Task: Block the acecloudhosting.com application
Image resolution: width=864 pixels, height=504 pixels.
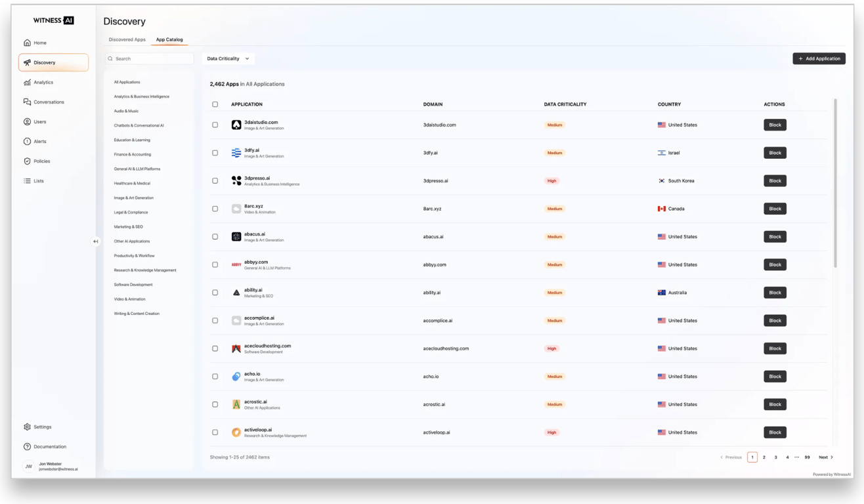Action: 775,348
